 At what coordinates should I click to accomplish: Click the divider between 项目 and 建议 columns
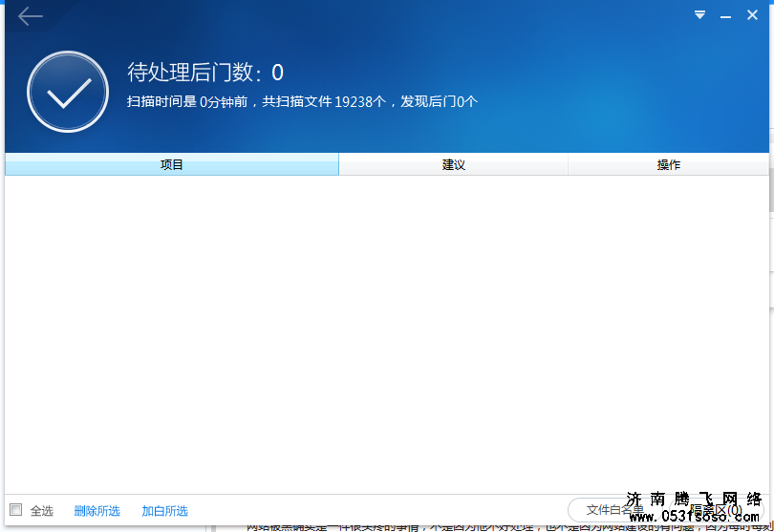(339, 165)
